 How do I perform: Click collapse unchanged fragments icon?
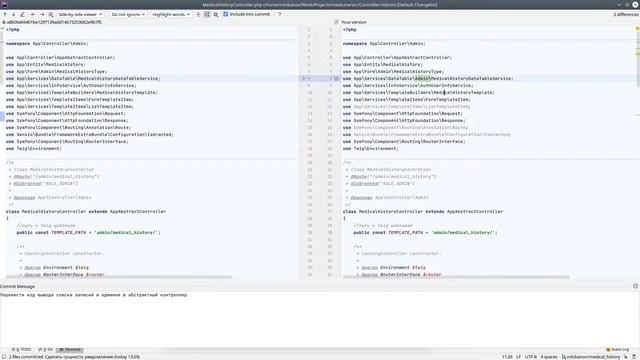198,14
